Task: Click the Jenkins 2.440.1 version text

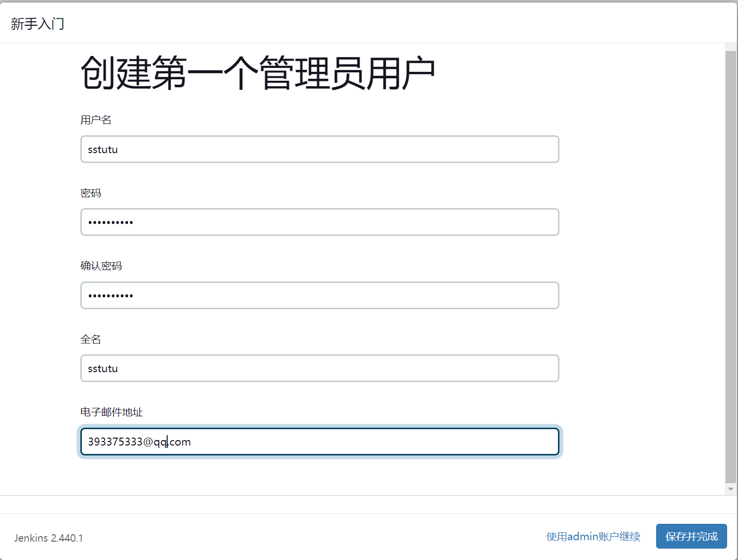Action: pos(49,538)
